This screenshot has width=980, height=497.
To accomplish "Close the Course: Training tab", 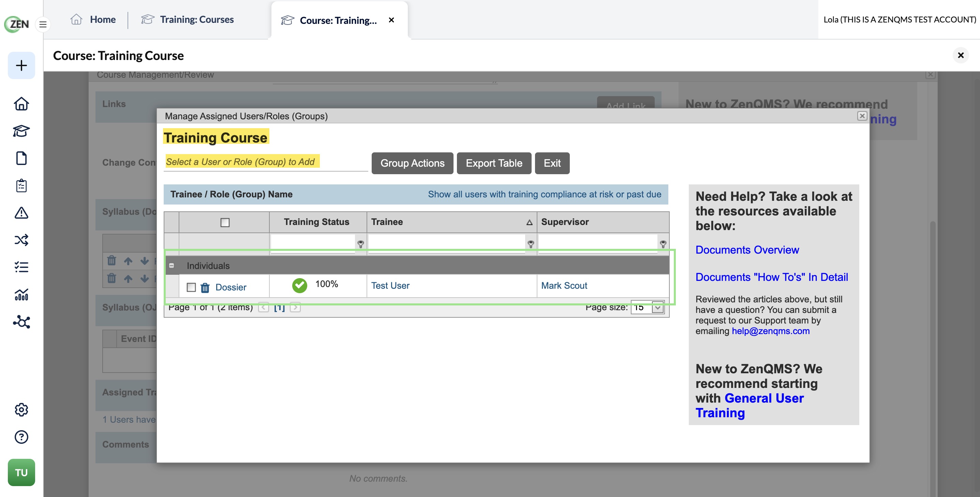I will click(x=391, y=20).
